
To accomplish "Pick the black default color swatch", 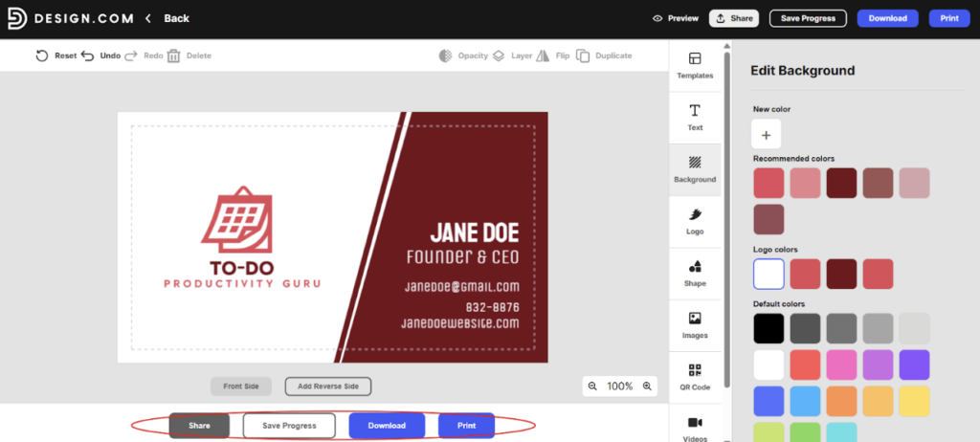I will tap(768, 328).
